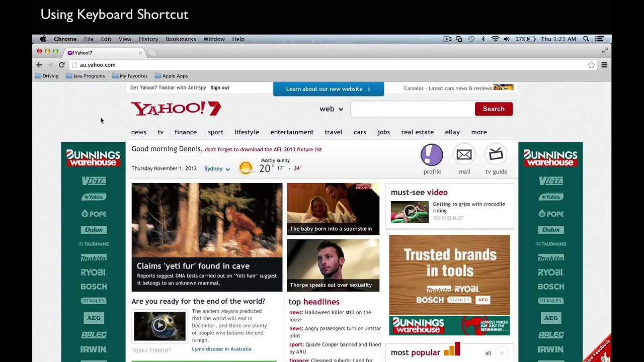Open the more navigation link

pos(479,132)
